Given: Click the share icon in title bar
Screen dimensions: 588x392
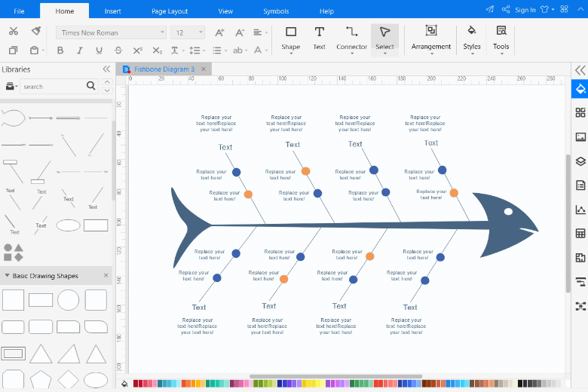Looking at the screenshot, I should [506, 9].
